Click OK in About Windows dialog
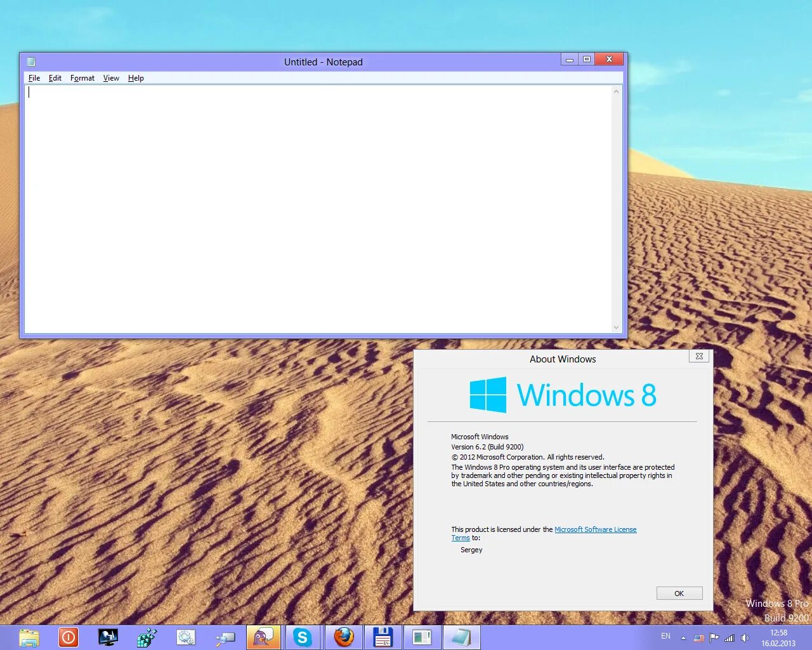 click(x=679, y=594)
